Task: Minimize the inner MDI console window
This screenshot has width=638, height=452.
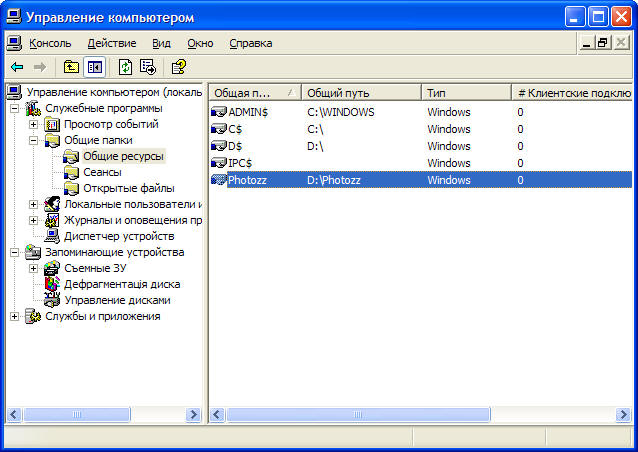Action: pyautogui.click(x=586, y=43)
